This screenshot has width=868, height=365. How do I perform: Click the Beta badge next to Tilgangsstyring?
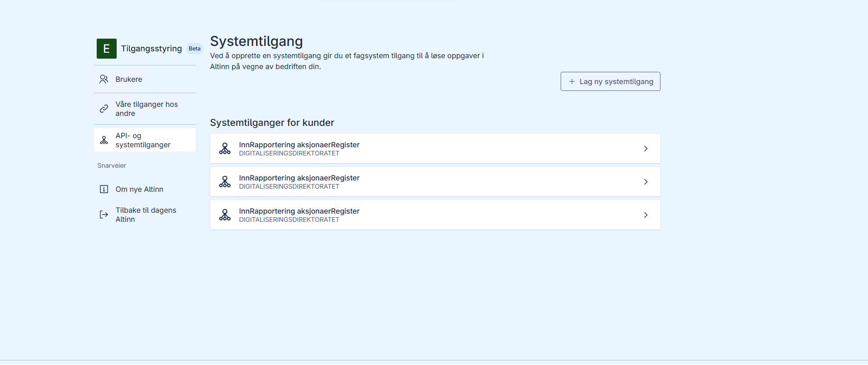click(x=195, y=49)
